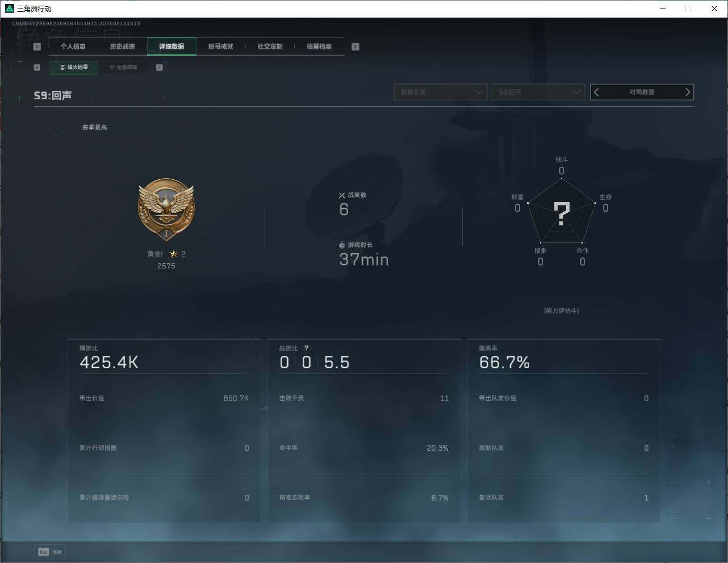
Task: Click the Q key hint before 个人信息
Action: 37,47
